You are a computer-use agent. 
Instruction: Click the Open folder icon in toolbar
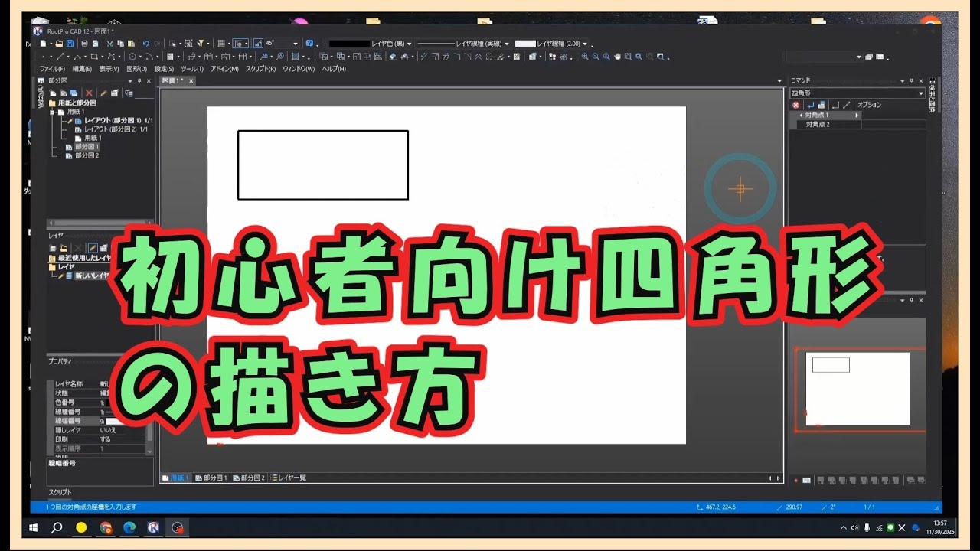(x=59, y=44)
